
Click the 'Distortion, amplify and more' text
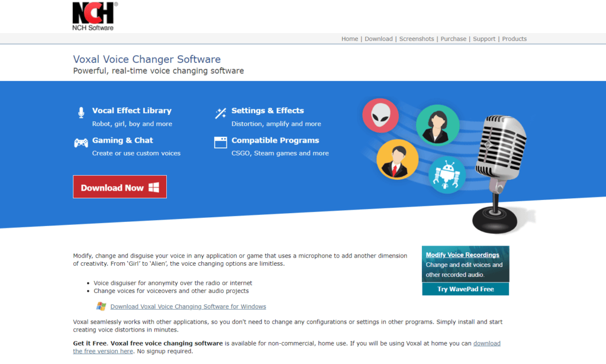point(276,124)
